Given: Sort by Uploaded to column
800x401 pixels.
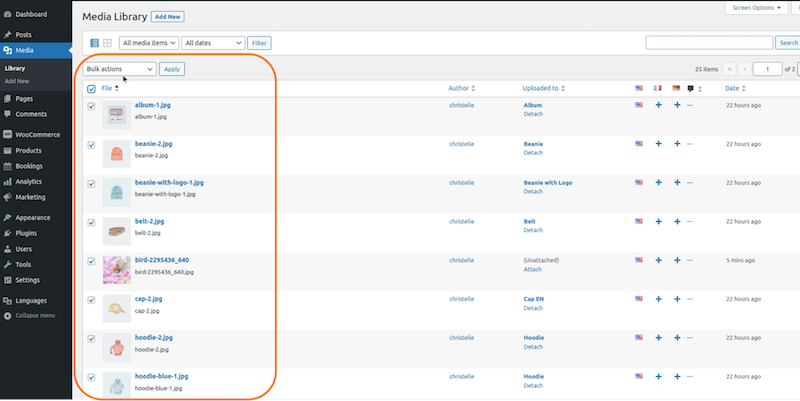Looking at the screenshot, I should click(x=543, y=88).
